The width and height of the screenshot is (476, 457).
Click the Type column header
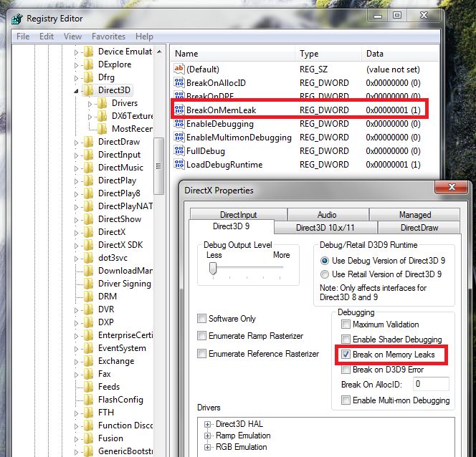tap(328, 54)
